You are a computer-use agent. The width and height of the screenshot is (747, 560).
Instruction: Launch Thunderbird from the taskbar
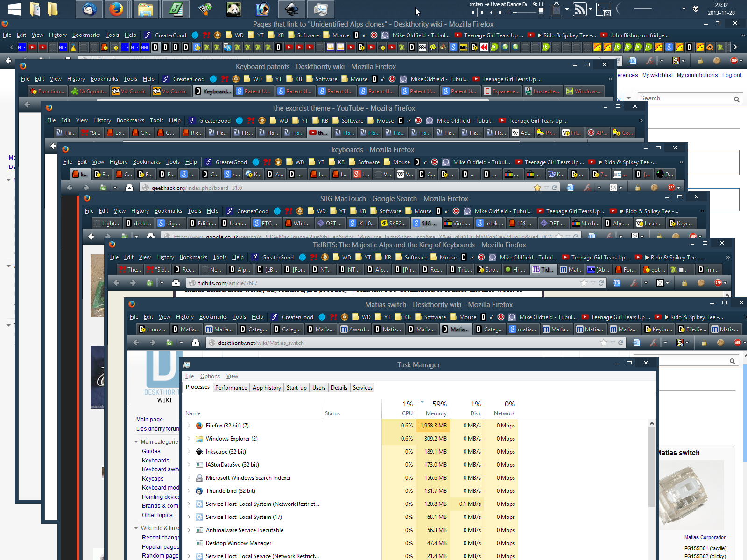(x=89, y=9)
